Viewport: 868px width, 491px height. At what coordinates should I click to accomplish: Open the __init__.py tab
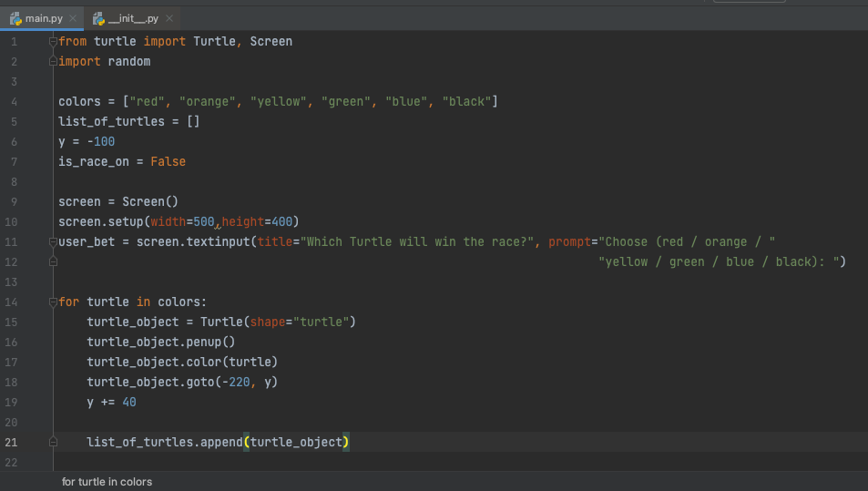coord(133,18)
